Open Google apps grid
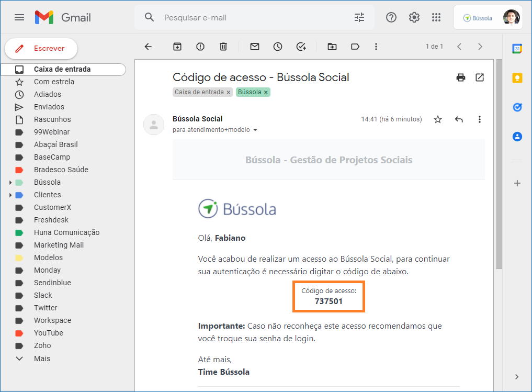Image resolution: width=532 pixels, height=392 pixels. click(436, 17)
